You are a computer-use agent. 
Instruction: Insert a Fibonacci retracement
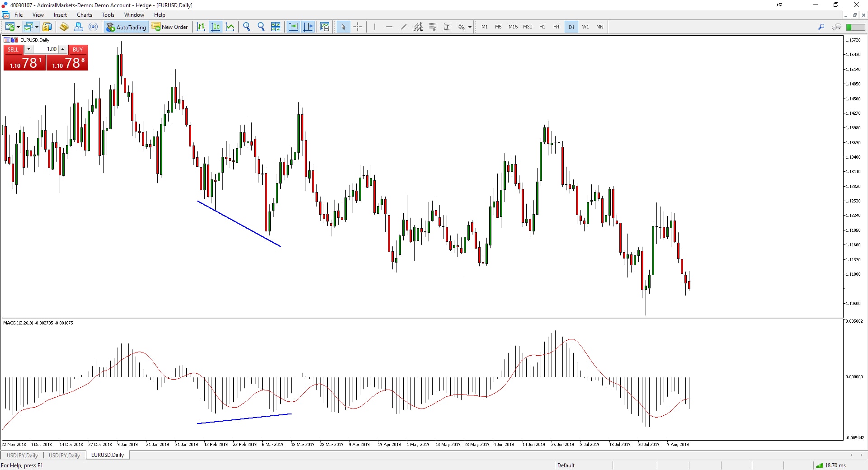pos(433,27)
